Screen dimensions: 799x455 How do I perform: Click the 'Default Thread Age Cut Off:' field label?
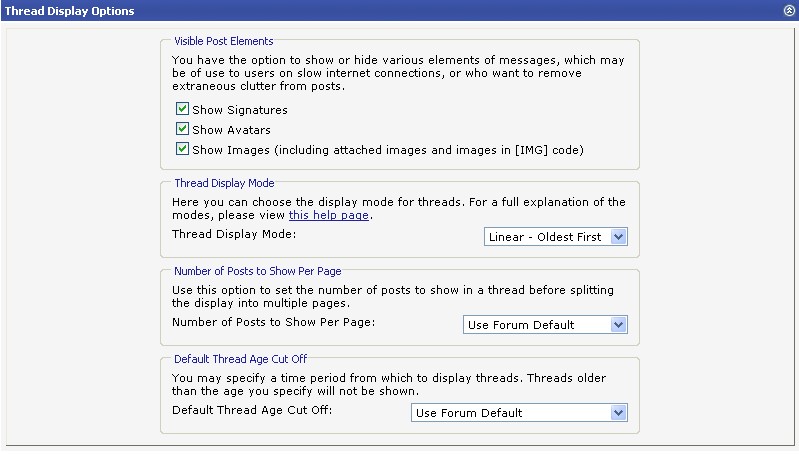click(x=252, y=410)
